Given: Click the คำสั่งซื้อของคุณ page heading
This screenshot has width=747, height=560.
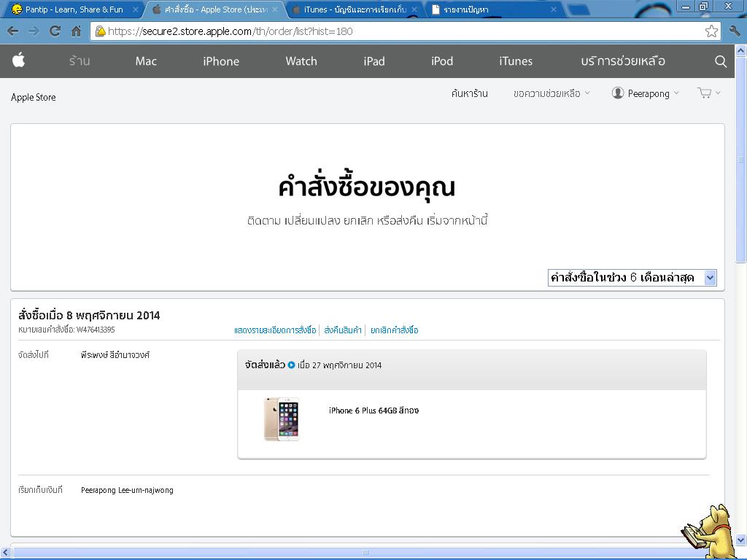Looking at the screenshot, I should (x=367, y=186).
